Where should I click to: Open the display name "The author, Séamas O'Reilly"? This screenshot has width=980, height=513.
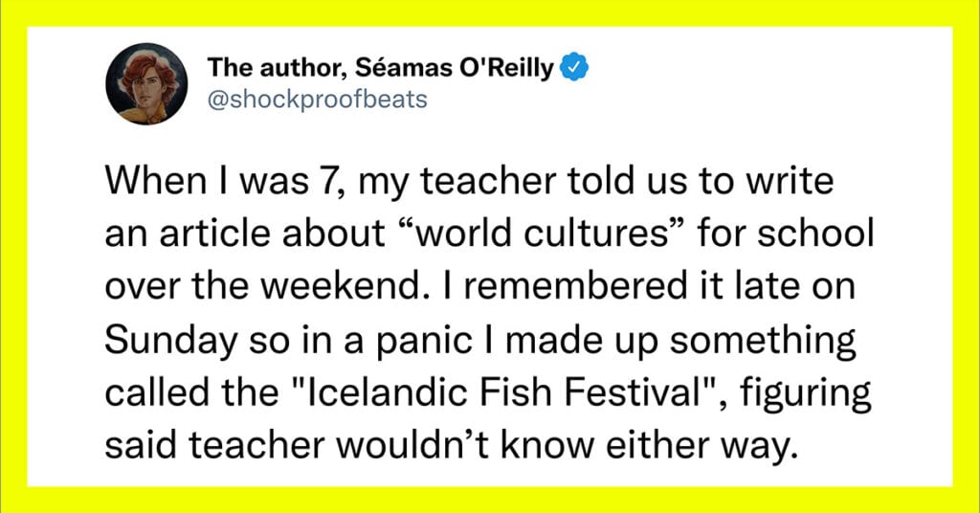[x=380, y=69]
